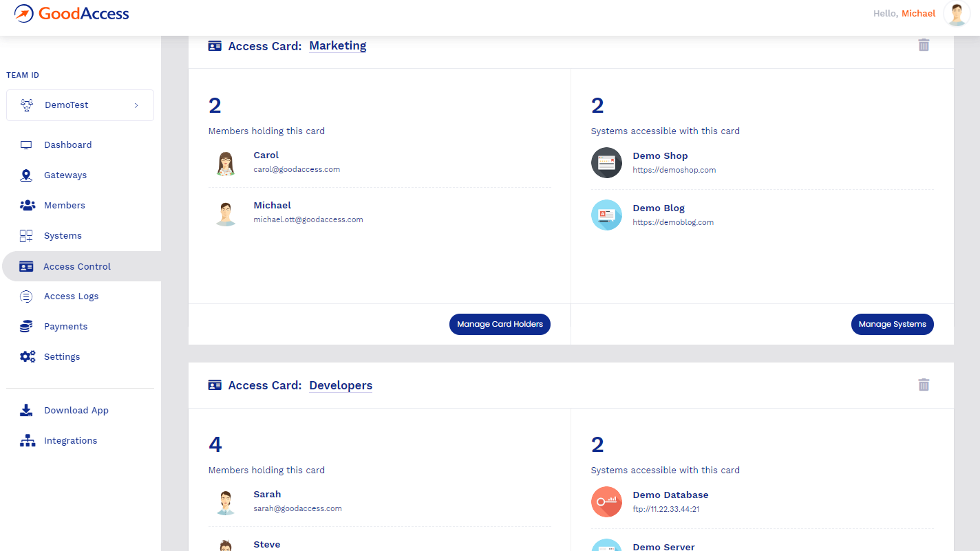Viewport: 980px width, 551px height.
Task: Click the ID card icon beside Marketing
Action: [x=215, y=46]
